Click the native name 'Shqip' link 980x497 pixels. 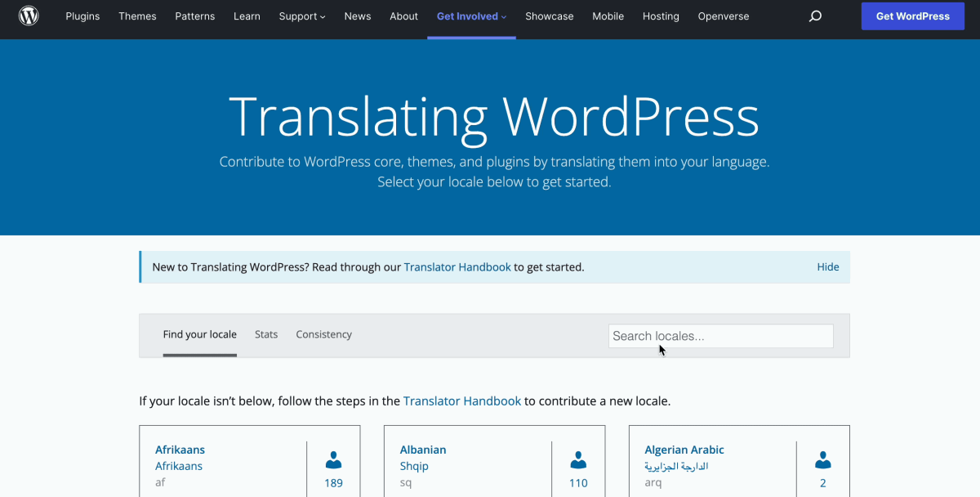[x=414, y=466]
